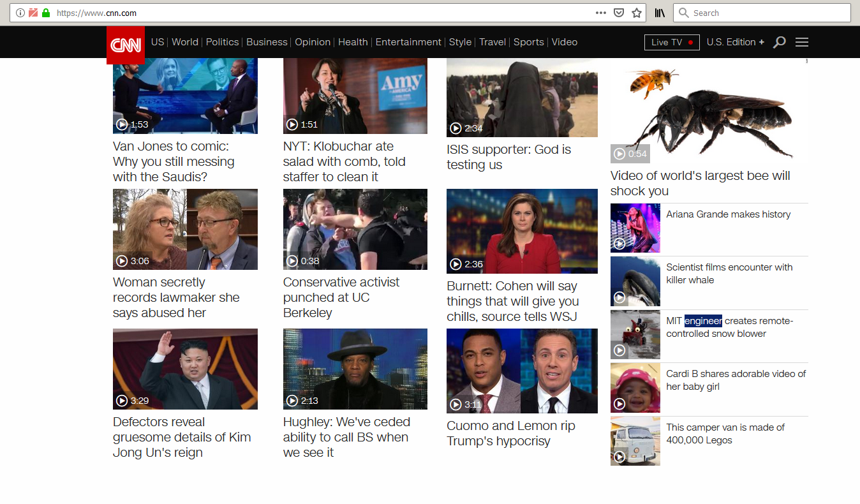Open the Firefox Library icon
The height and width of the screenshot is (504, 860).
coord(660,13)
